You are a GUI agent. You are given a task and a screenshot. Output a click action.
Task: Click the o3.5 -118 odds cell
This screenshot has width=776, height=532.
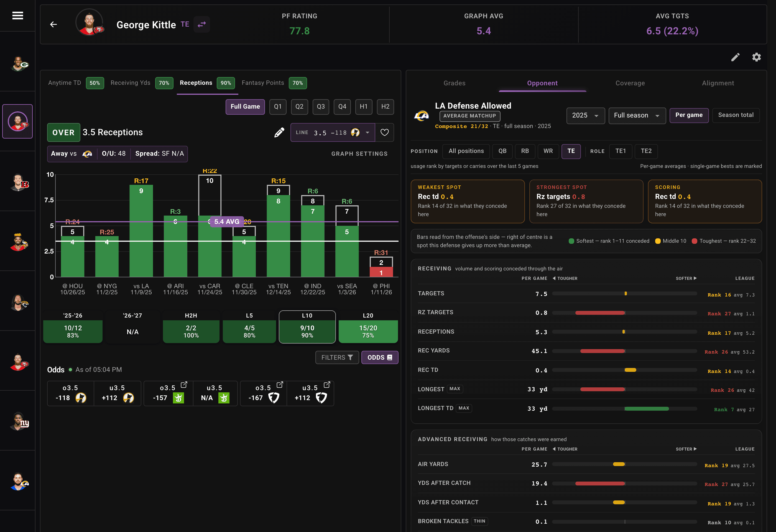click(x=70, y=393)
